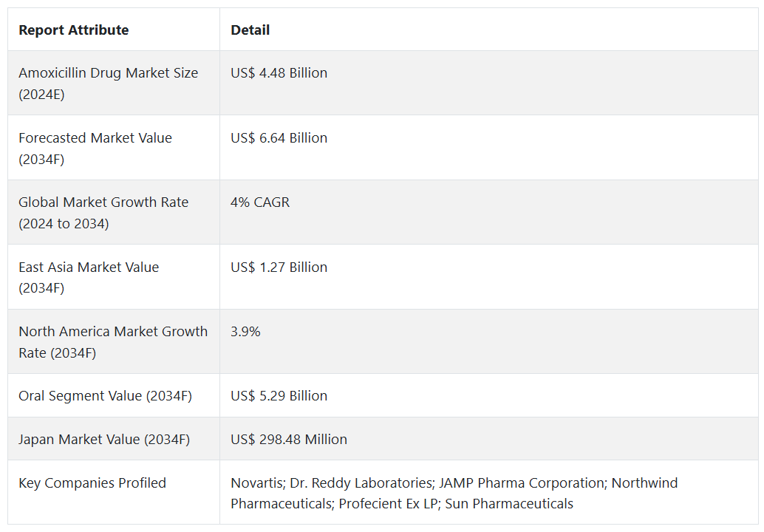Select the Oral Segment Value label
Screen dimensions: 764x532
click(105, 396)
